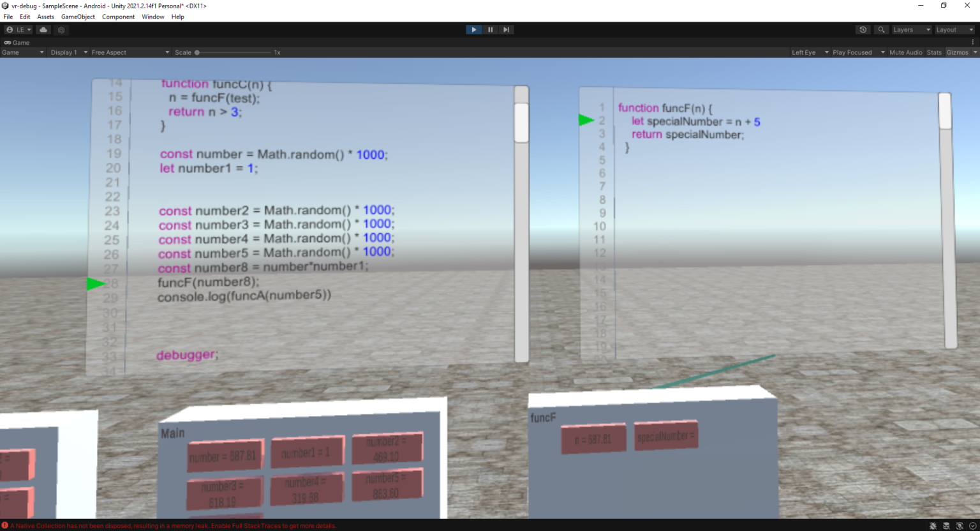Click the magnifier to open Unity Search

(x=881, y=29)
